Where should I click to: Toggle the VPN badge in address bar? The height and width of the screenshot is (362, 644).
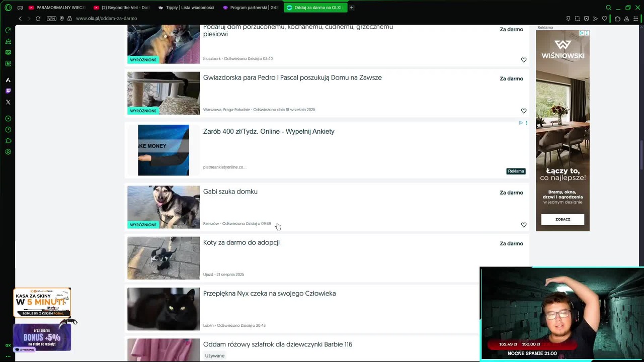[51, 19]
